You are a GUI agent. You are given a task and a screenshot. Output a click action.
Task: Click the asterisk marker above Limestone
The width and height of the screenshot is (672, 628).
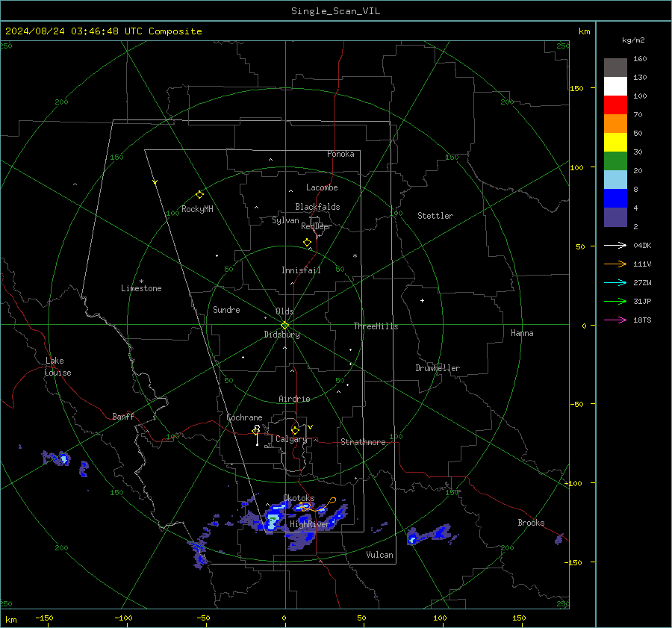[141, 282]
